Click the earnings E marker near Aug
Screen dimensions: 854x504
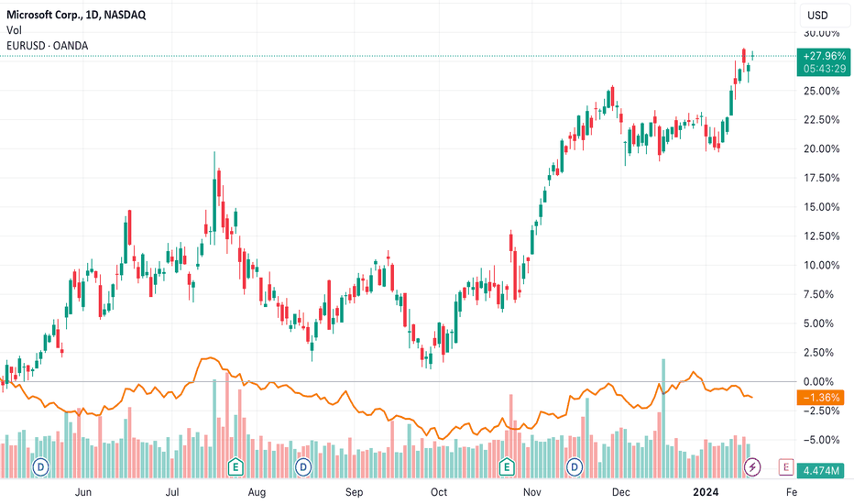235,467
